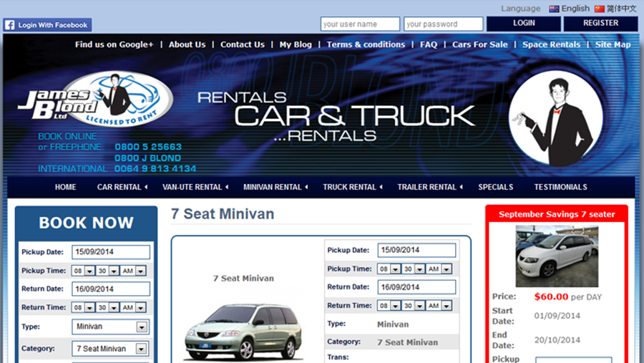Open the My Blog link
This screenshot has height=363, width=644.
pyautogui.click(x=296, y=44)
